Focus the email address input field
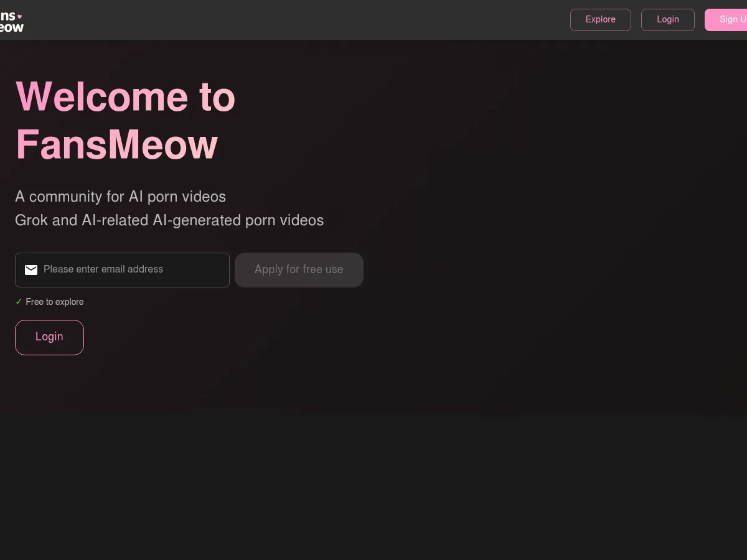747x560 pixels. click(122, 269)
